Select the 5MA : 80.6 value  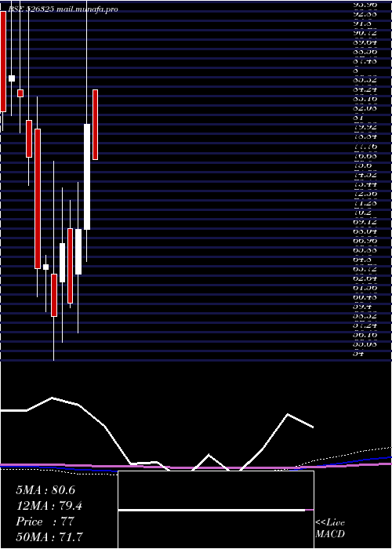[45, 490]
